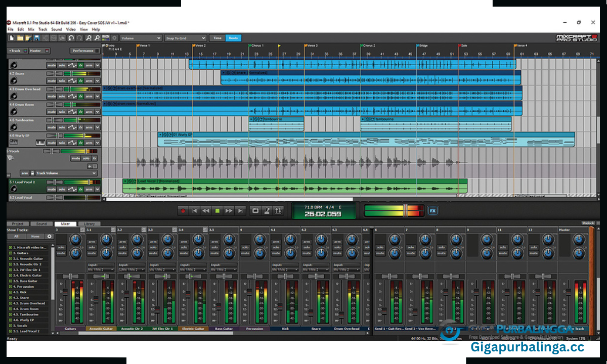Open the File menu
Image resolution: width=607 pixels, height=364 pixels.
[x=10, y=29]
